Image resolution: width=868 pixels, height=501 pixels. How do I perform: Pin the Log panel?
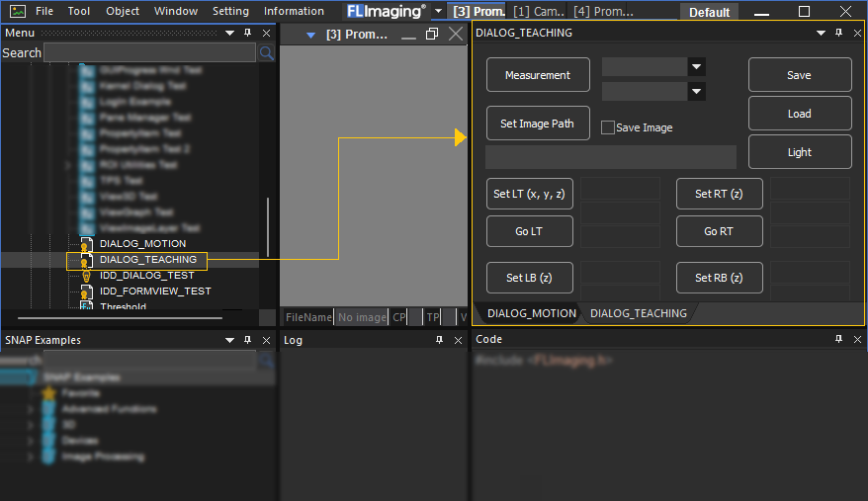point(439,340)
